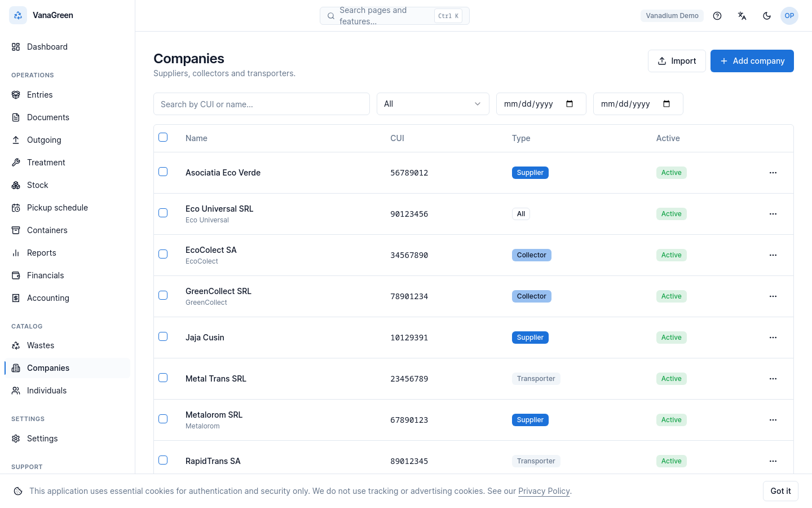812x508 pixels.
Task: Open row actions for Metalorom SRL
Action: pos(773,420)
